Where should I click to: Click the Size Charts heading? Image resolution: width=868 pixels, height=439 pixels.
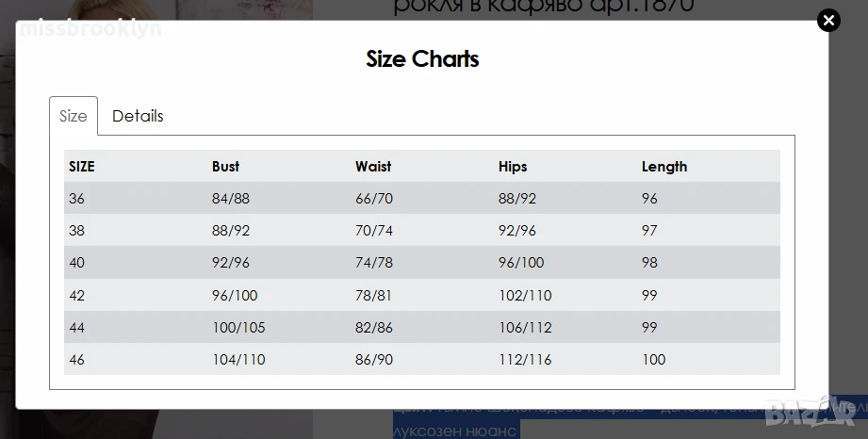tap(422, 58)
